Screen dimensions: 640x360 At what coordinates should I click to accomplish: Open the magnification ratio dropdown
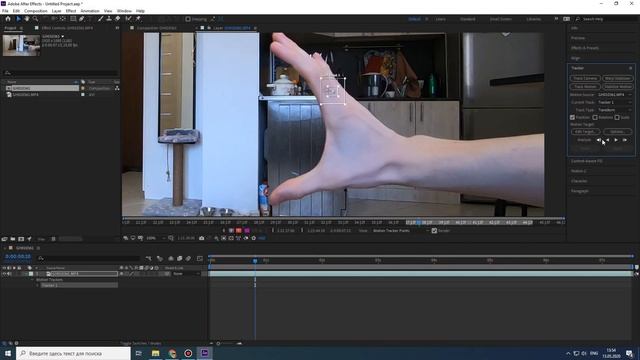156,238
